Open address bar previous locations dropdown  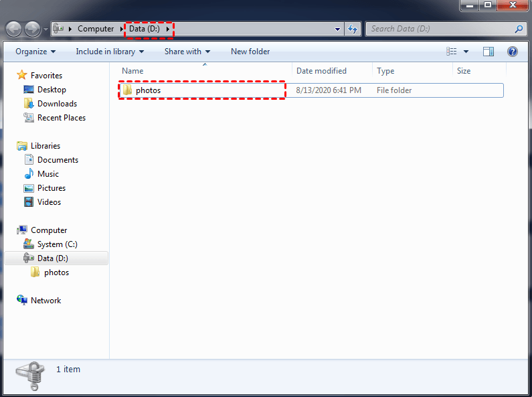coord(337,29)
